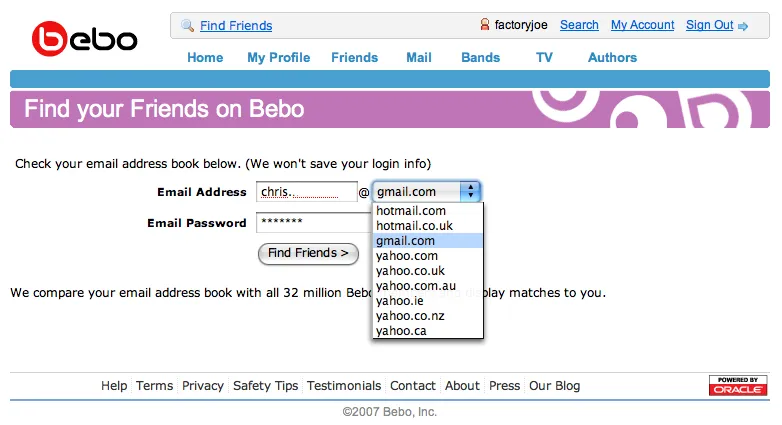This screenshot has width=782, height=425.
Task: Select hotmail.com from the domain list
Action: (411, 211)
